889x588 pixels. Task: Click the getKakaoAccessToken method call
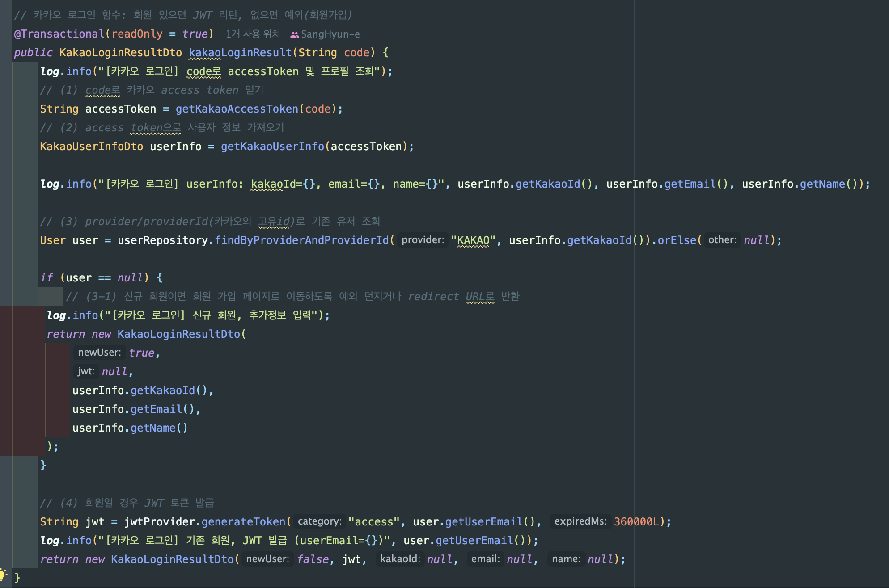237,109
